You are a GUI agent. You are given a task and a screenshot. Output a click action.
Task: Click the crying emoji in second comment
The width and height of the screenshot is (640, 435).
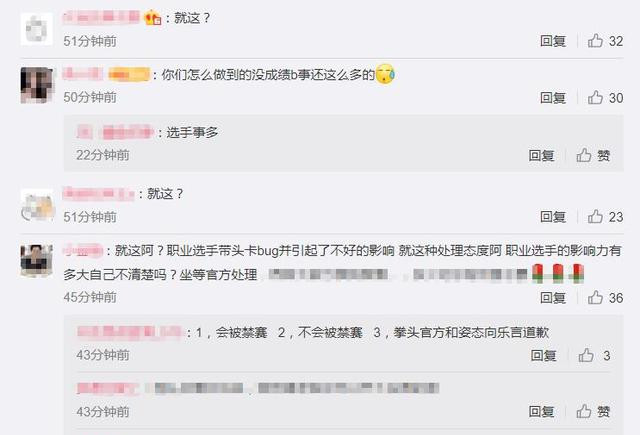tap(385, 74)
